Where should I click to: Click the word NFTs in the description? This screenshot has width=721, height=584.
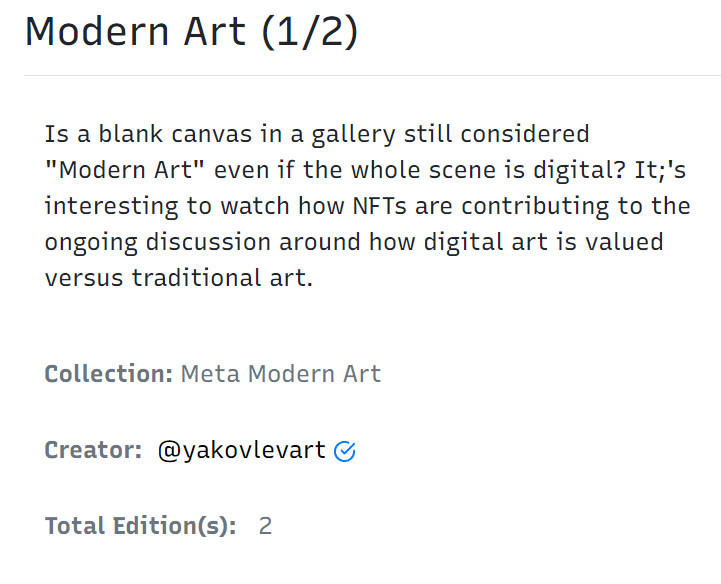click(379, 206)
